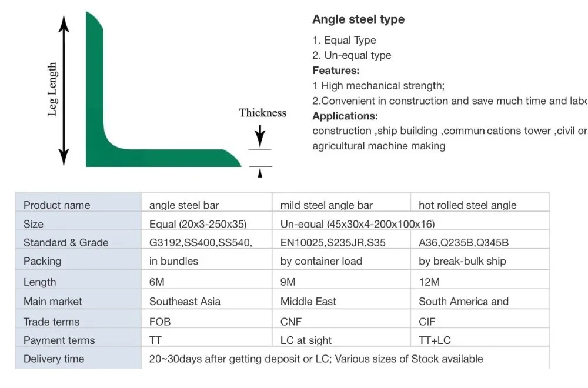This screenshot has width=588, height=388.
Task: Select the mild steel angle bar cell
Action: pyautogui.click(x=326, y=205)
